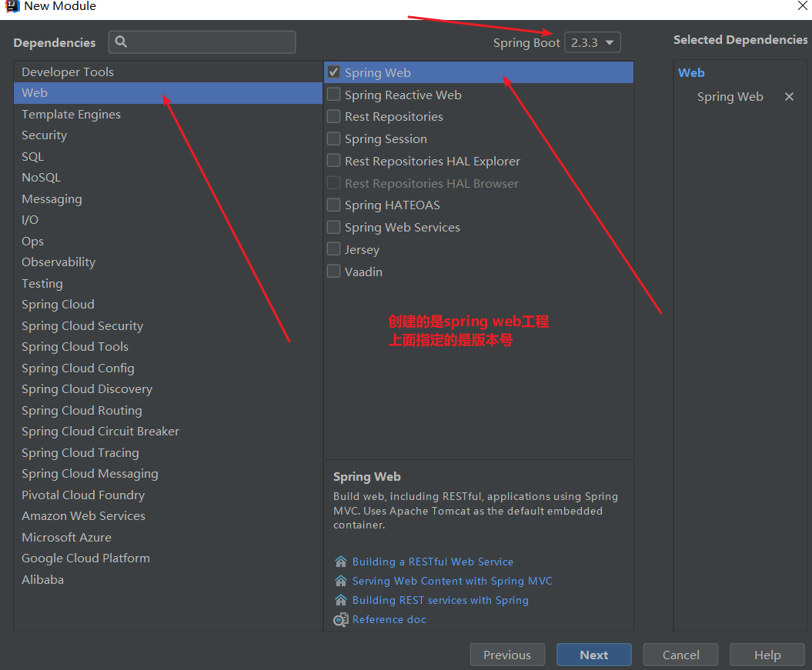The height and width of the screenshot is (670, 812).
Task: Select the Web category
Action: [x=169, y=93]
